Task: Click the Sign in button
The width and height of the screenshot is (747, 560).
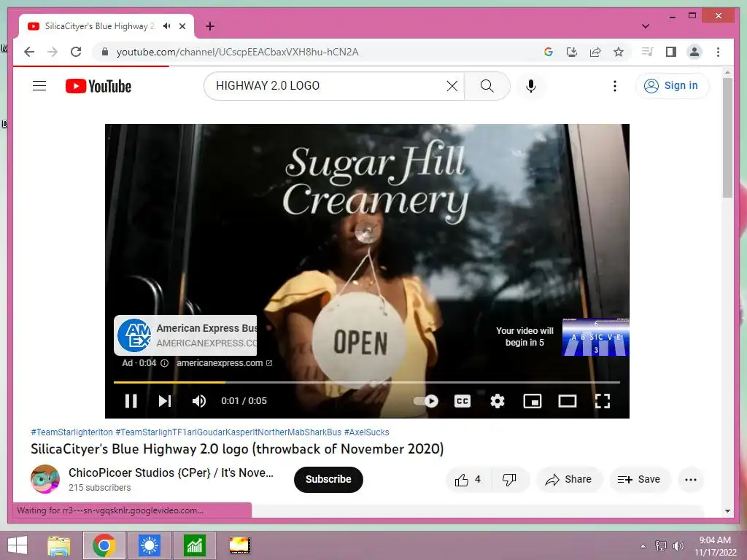Action: [672, 86]
